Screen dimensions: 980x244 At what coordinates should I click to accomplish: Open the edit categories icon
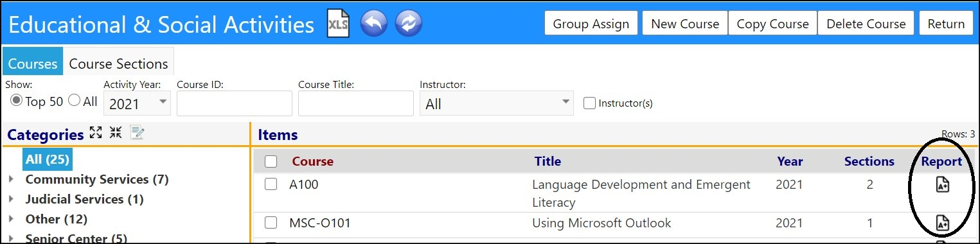coord(137,133)
